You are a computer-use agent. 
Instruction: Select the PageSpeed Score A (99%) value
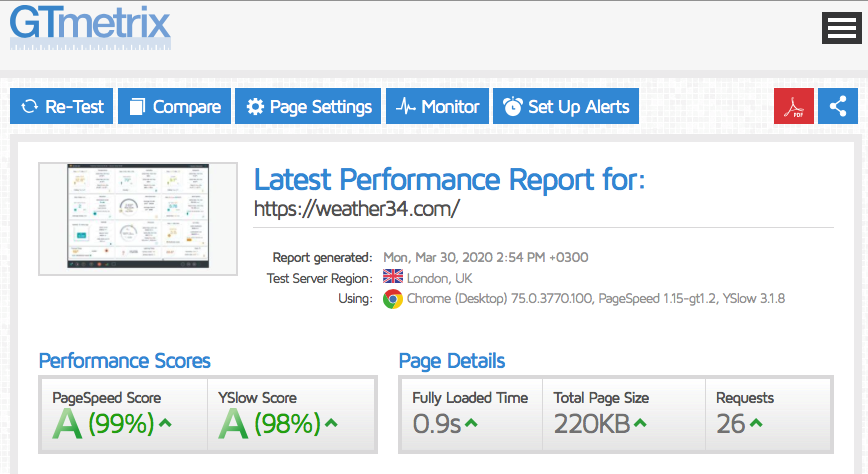104,424
